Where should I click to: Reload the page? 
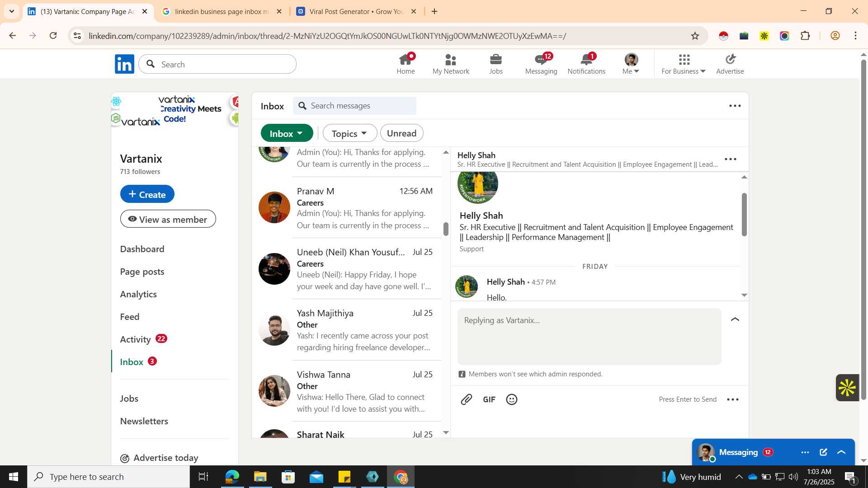tap(53, 36)
